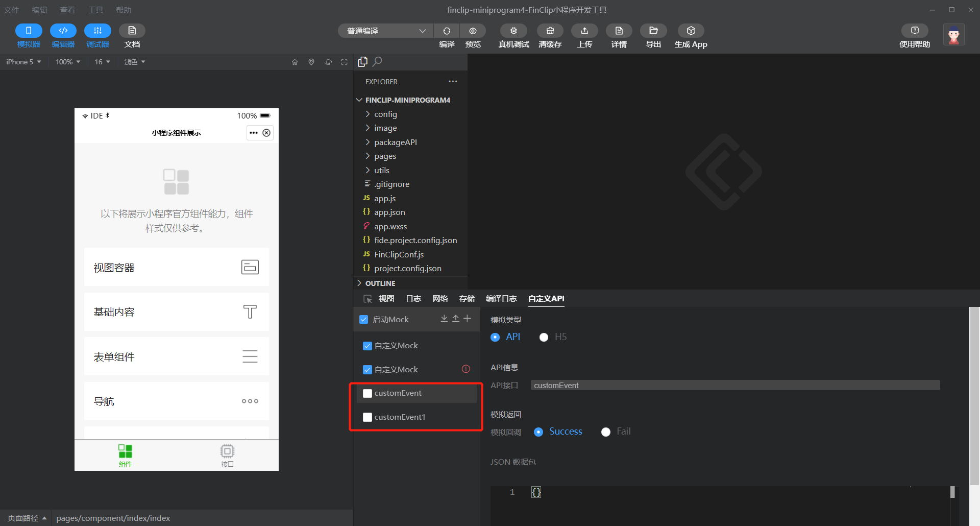
Task: Switch to the 网络 tab
Action: [440, 299]
